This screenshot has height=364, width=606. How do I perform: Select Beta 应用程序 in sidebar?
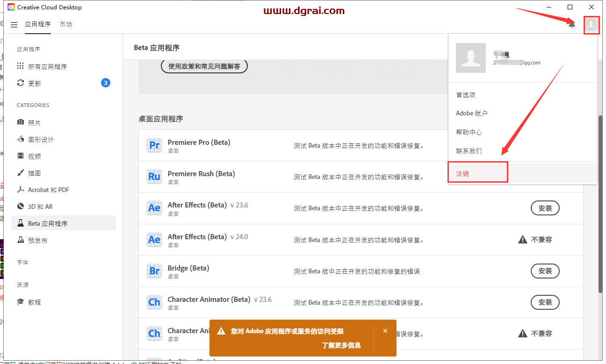click(x=64, y=223)
